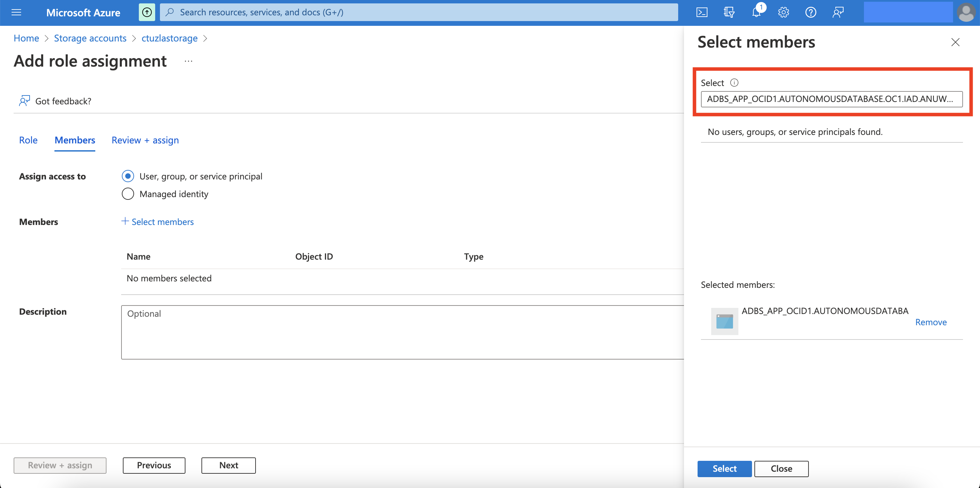Open the Help question mark icon

[811, 13]
